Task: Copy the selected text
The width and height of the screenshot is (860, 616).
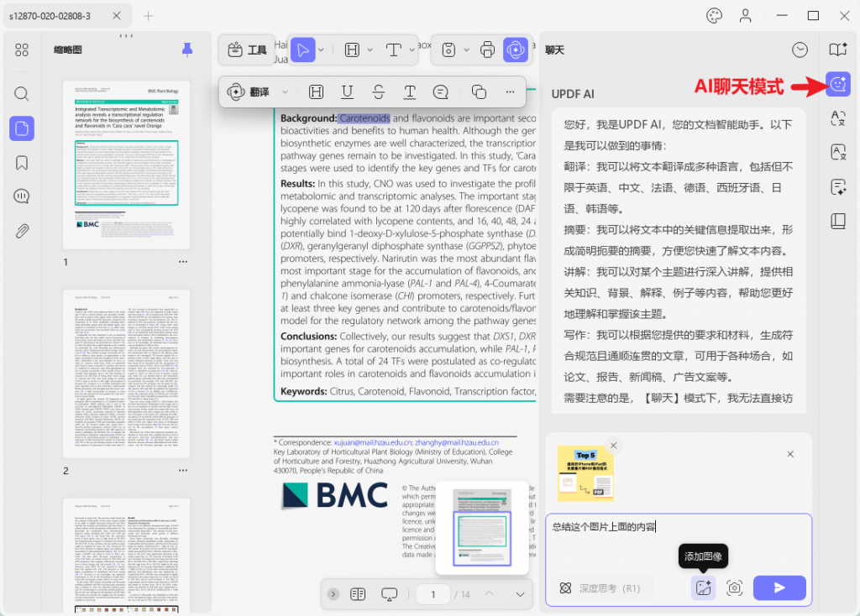Action: point(479,92)
